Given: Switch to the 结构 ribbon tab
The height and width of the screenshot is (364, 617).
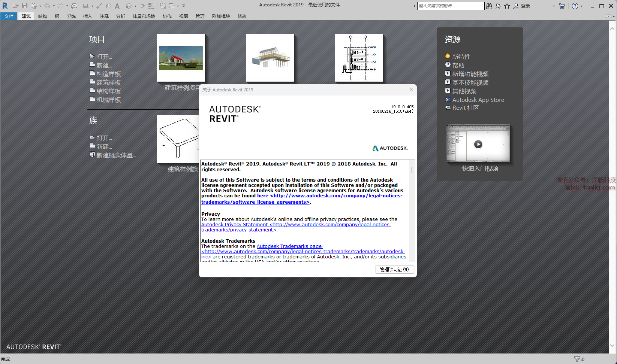Looking at the screenshot, I should (43, 16).
